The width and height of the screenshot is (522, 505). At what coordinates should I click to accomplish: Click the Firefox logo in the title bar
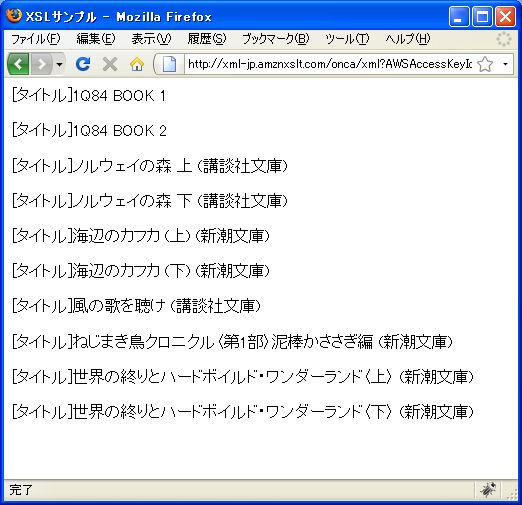click(14, 16)
